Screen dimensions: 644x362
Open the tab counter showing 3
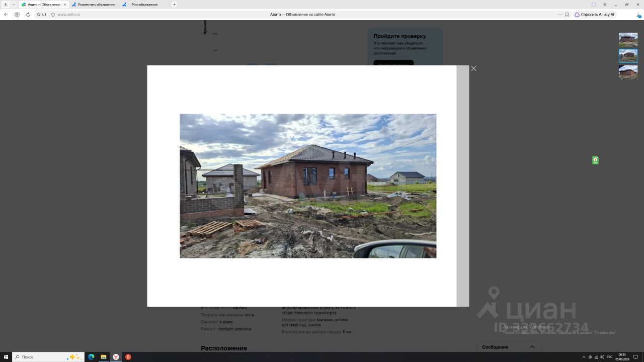click(x=6, y=5)
